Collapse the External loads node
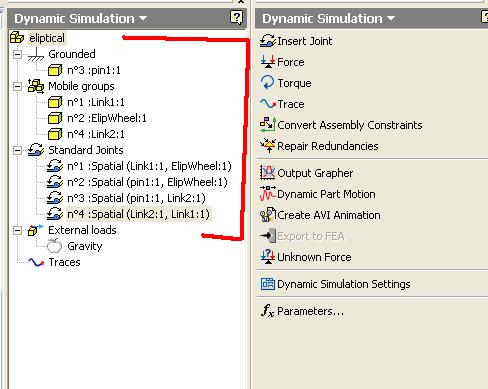The image size is (488, 389). point(17,230)
